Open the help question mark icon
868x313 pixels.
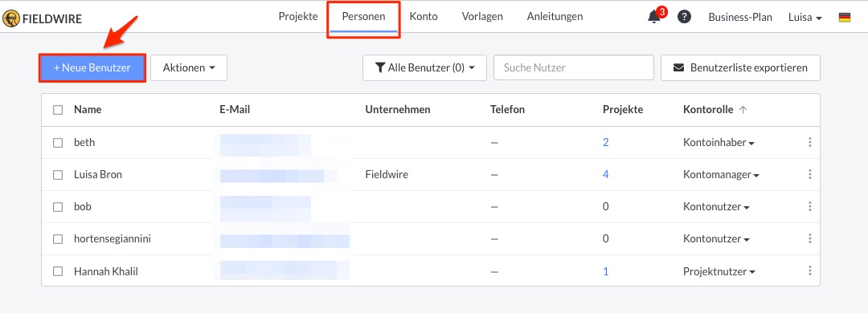point(684,17)
